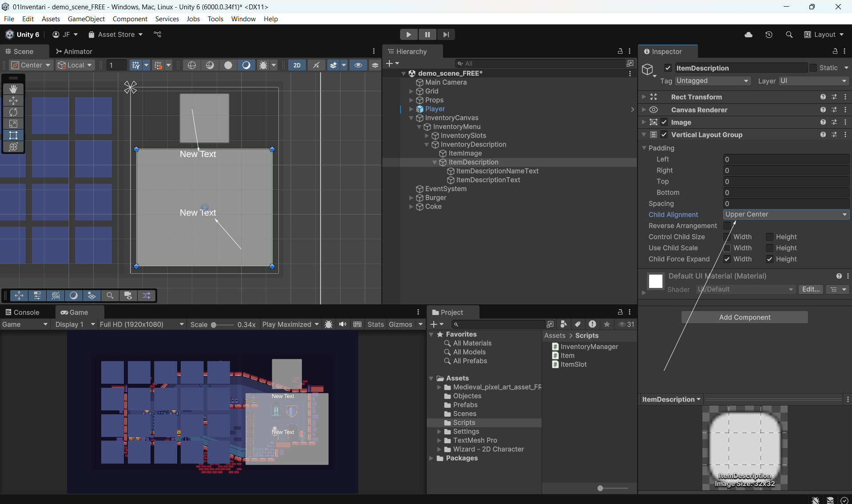Click the Undo History icon

[769, 35]
